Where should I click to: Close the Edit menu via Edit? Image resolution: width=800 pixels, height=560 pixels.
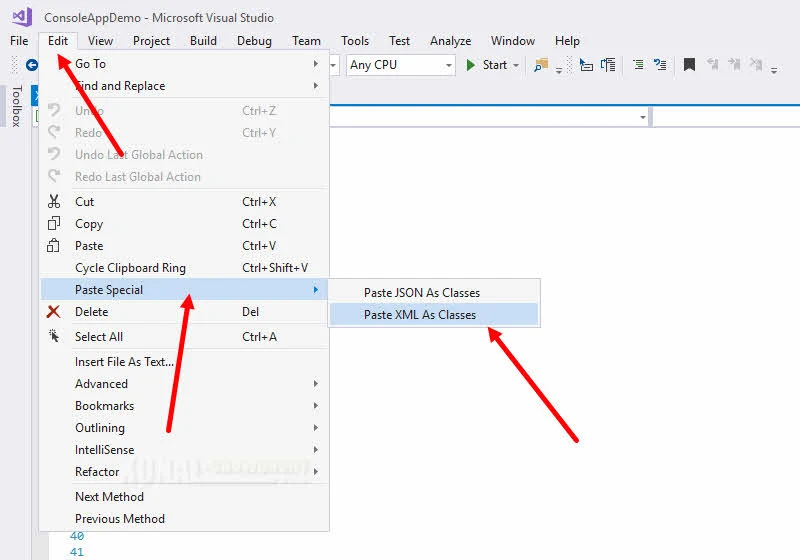click(x=58, y=41)
